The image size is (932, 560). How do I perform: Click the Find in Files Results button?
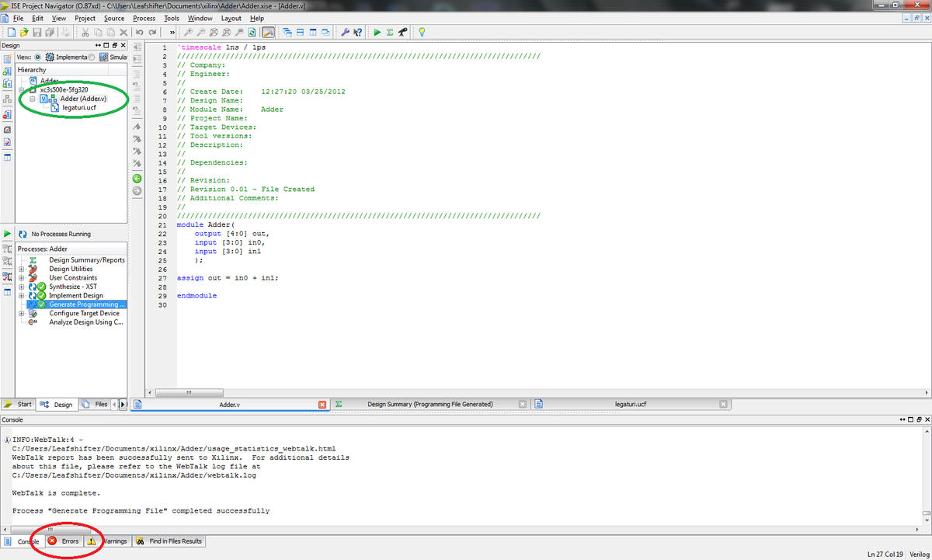pos(169,541)
